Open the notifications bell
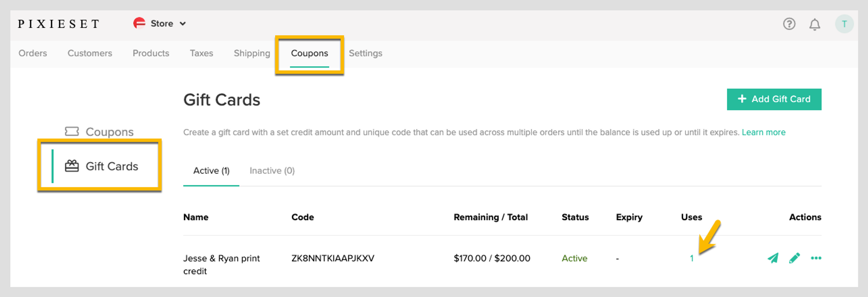Screen dimensions: 868x297 (x=815, y=24)
